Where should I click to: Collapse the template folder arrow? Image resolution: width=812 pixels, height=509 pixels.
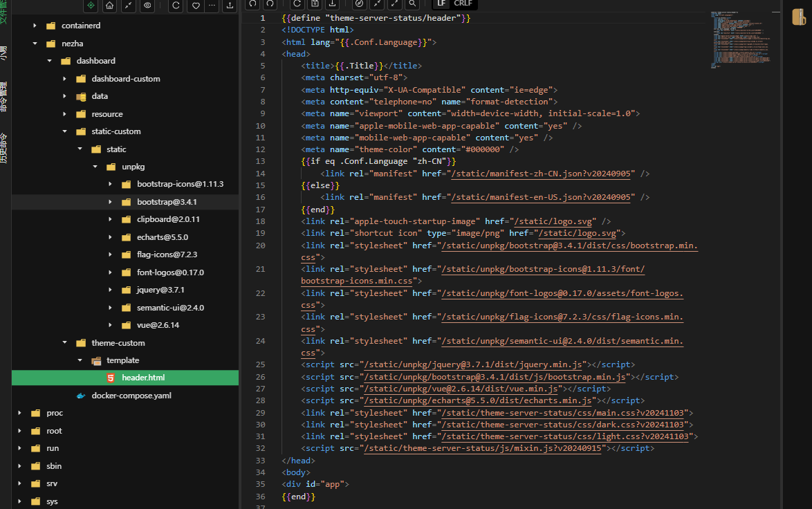pos(80,360)
